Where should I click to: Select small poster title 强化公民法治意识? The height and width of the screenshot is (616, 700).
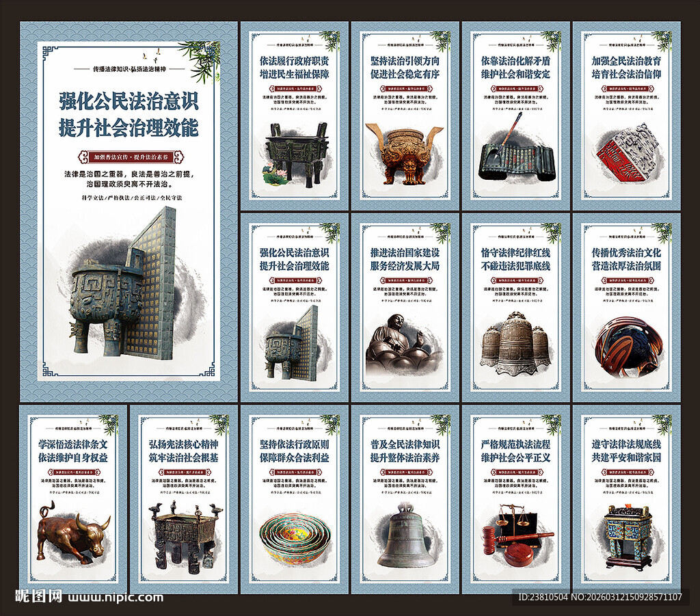[295, 253]
